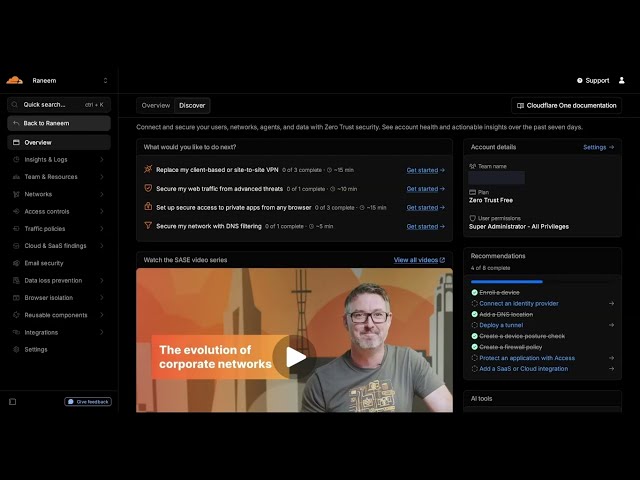
Task: Click the Networks sidebar icon
Action: [16, 194]
